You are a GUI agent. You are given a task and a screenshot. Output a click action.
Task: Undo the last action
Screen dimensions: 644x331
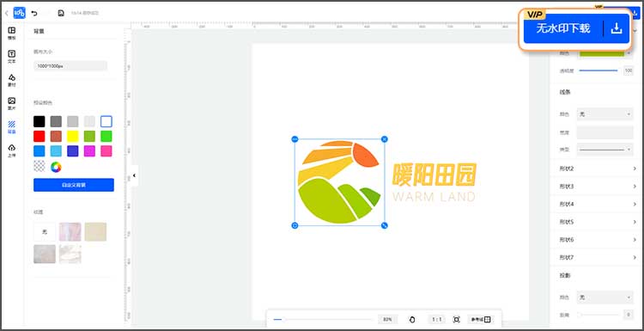pyautogui.click(x=34, y=13)
